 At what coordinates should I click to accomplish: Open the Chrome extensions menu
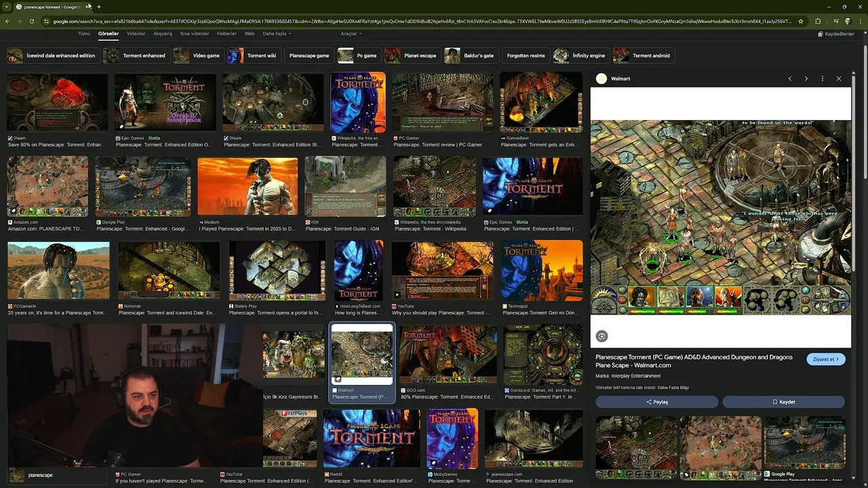tap(818, 21)
